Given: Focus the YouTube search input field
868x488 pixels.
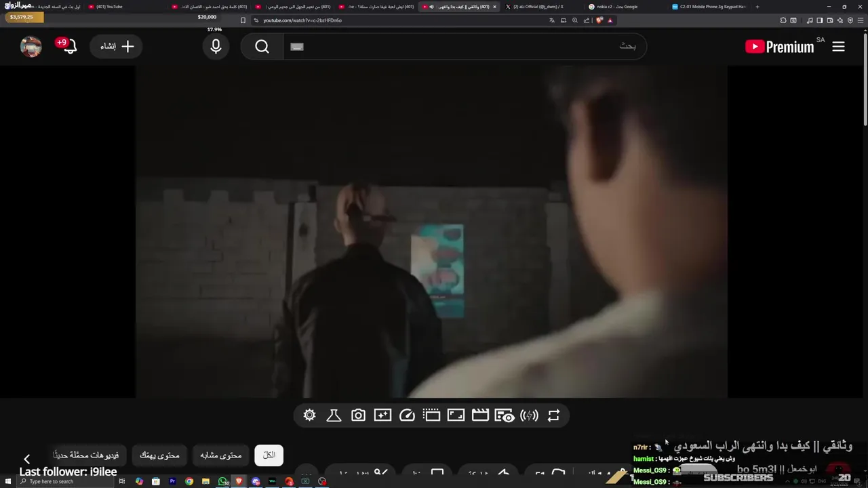Looking at the screenshot, I should click(465, 46).
